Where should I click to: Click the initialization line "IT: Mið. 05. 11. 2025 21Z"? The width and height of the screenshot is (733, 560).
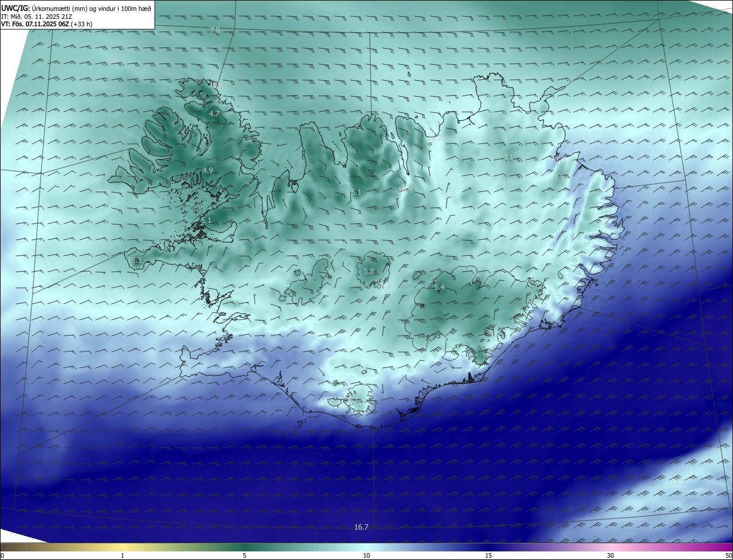[x=37, y=17]
